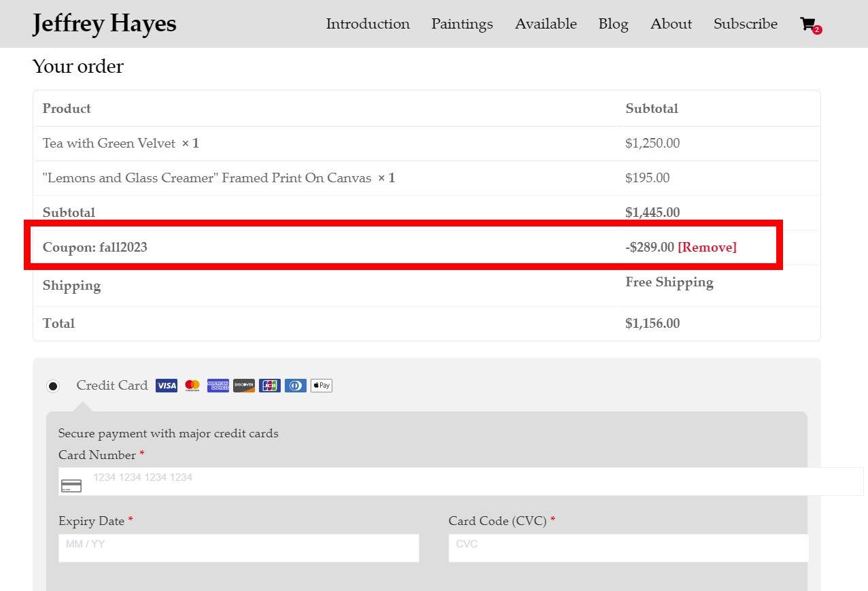This screenshot has height=591, width=868.
Task: Open the Paintings menu item
Action: pyautogui.click(x=462, y=24)
